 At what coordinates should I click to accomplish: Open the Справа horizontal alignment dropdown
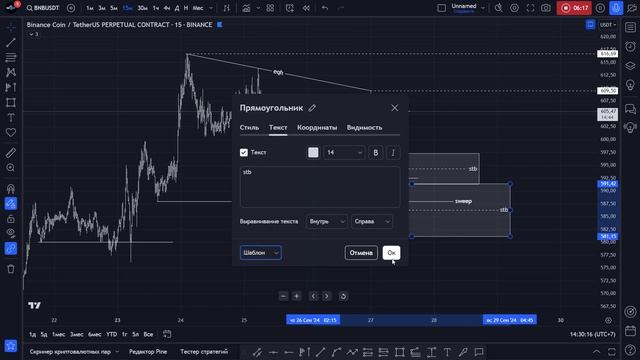[x=371, y=222]
